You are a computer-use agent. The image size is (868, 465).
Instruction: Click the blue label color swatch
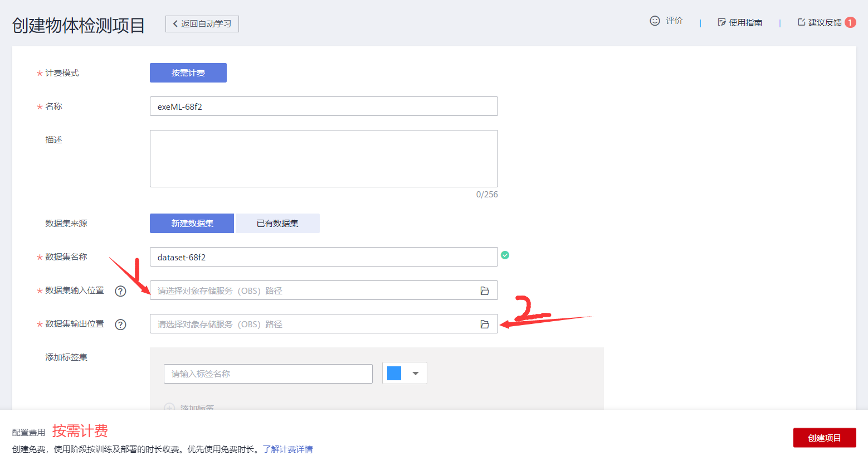(x=394, y=373)
